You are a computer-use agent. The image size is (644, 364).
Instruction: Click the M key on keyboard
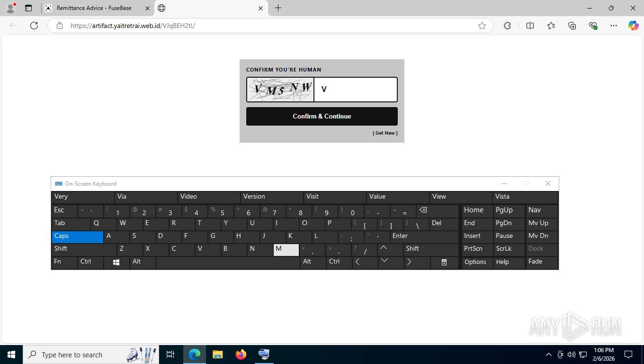286,250
